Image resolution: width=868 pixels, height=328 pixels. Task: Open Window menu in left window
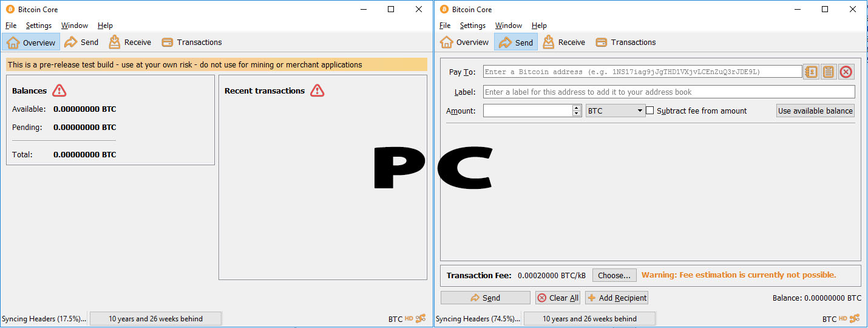[x=75, y=26]
